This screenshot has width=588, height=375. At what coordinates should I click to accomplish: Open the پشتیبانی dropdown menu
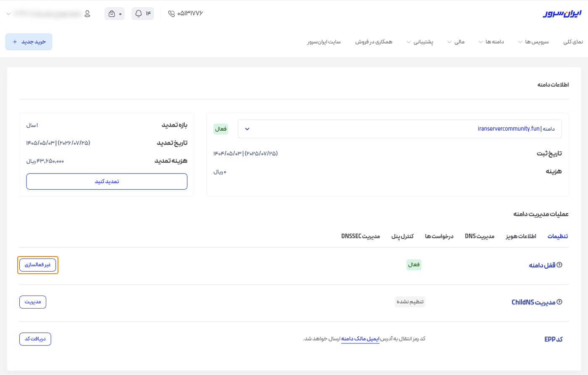point(420,42)
